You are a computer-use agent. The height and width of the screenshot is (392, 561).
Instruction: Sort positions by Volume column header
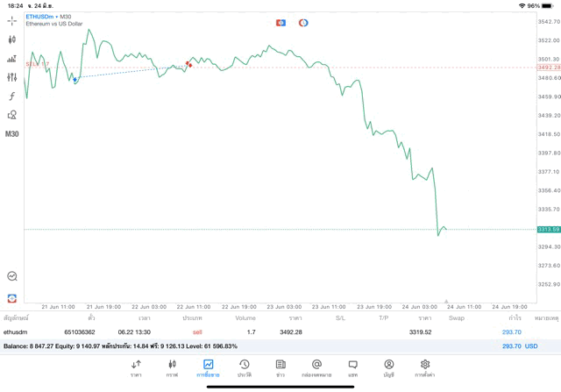pos(245,317)
